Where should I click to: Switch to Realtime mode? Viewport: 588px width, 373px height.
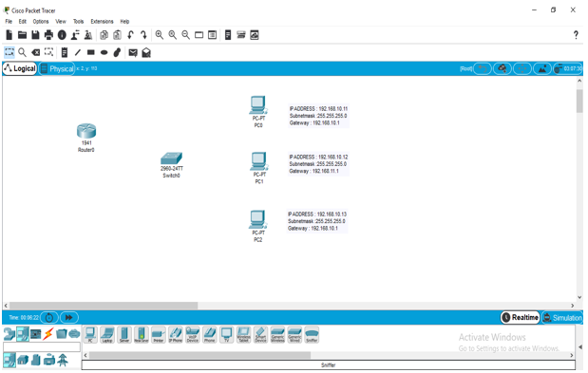click(521, 318)
